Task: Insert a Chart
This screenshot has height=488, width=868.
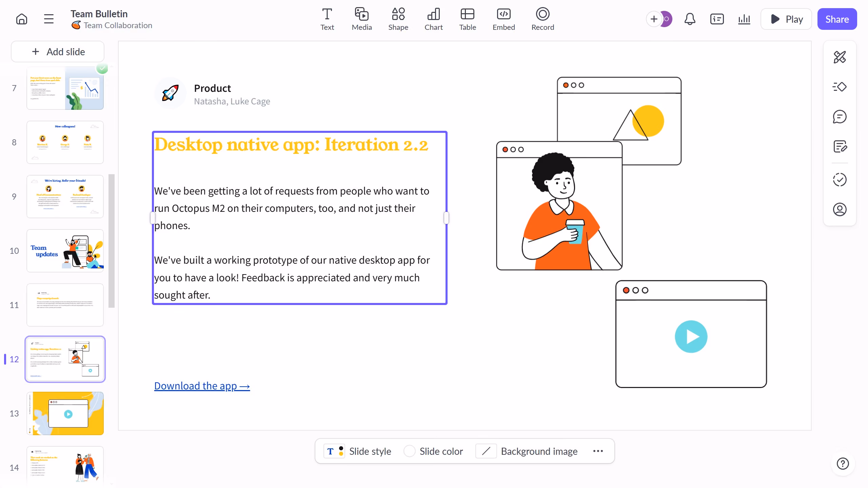Action: pos(434,19)
